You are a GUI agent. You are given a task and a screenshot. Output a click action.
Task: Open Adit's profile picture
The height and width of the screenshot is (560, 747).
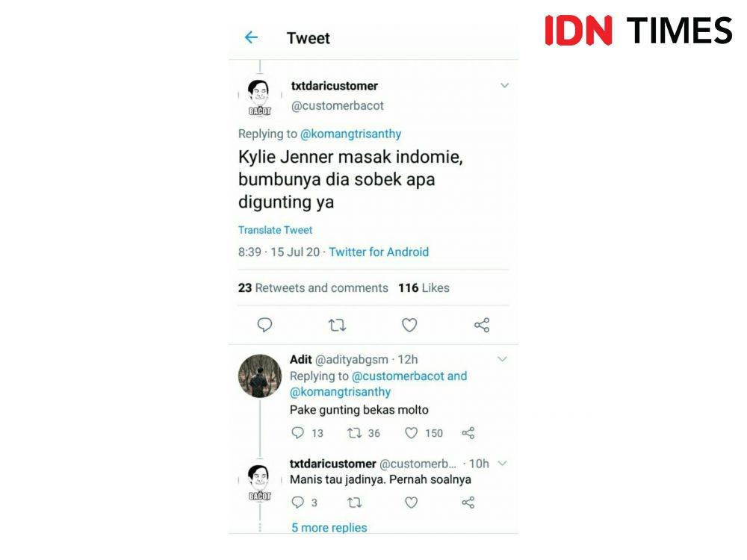coord(260,376)
